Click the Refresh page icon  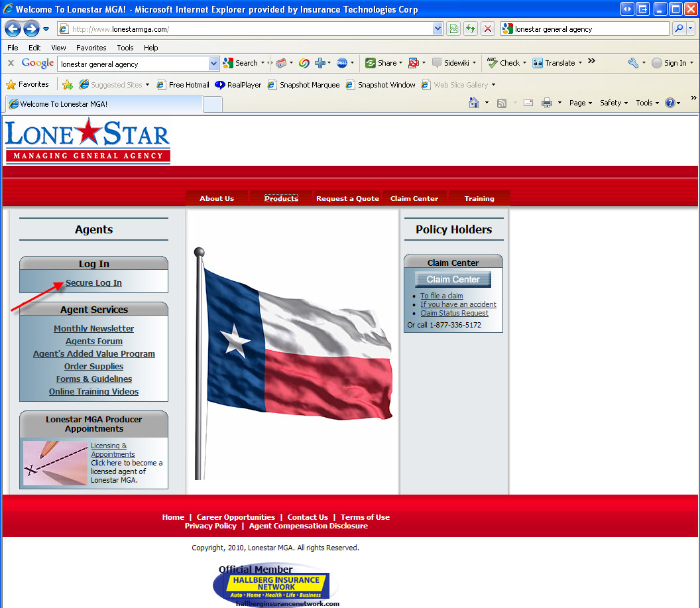pos(471,29)
